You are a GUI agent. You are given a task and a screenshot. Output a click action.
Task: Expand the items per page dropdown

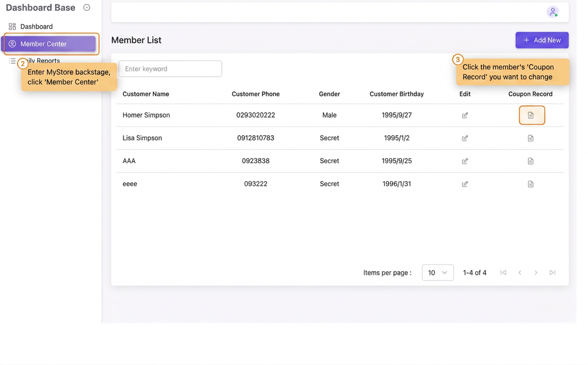438,272
